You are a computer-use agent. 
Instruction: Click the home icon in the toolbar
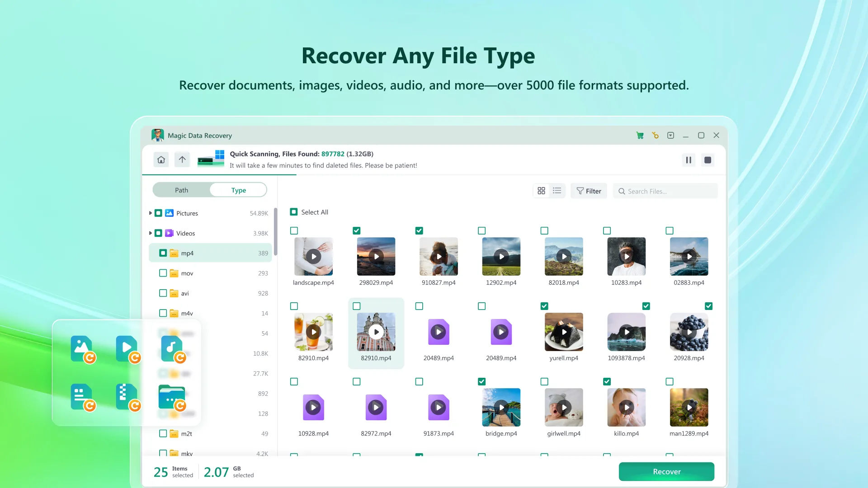(x=161, y=160)
